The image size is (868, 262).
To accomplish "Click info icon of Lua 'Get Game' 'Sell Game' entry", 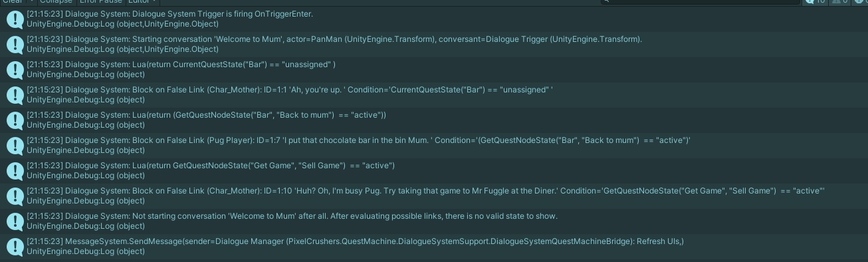I will point(15,170).
